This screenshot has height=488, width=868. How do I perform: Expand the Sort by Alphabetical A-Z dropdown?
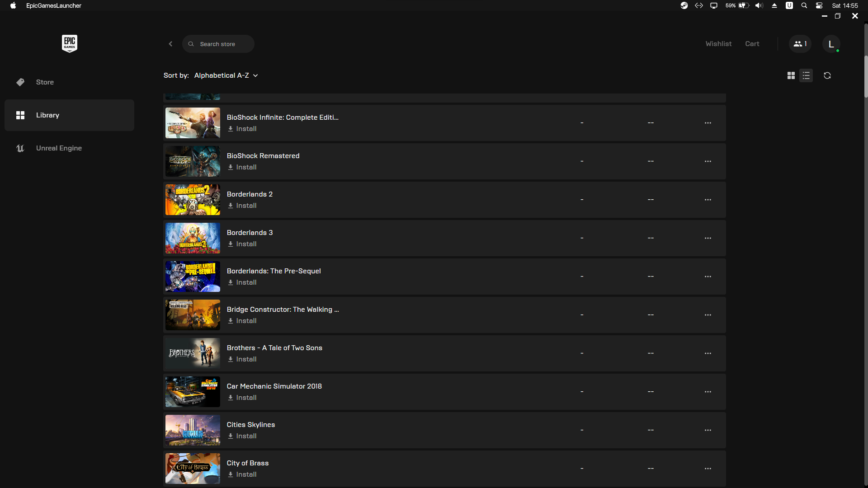tap(226, 75)
